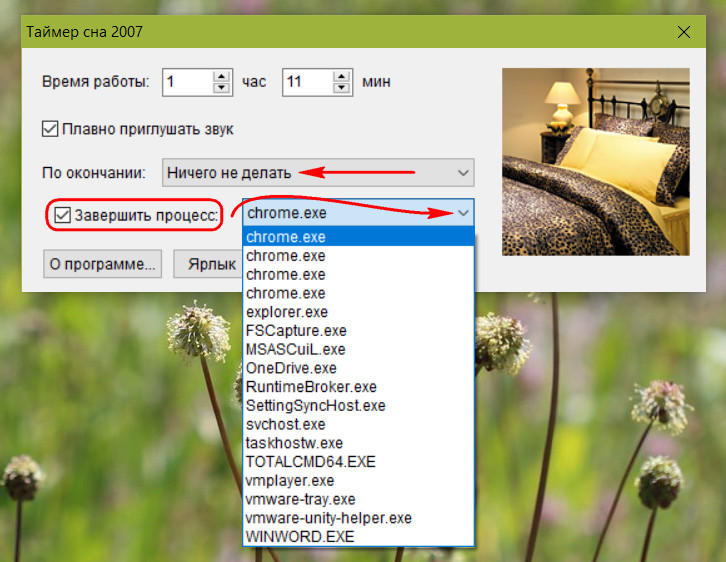Collapse the process combo box via its arrow
This screenshot has height=562, width=726.
463,213
